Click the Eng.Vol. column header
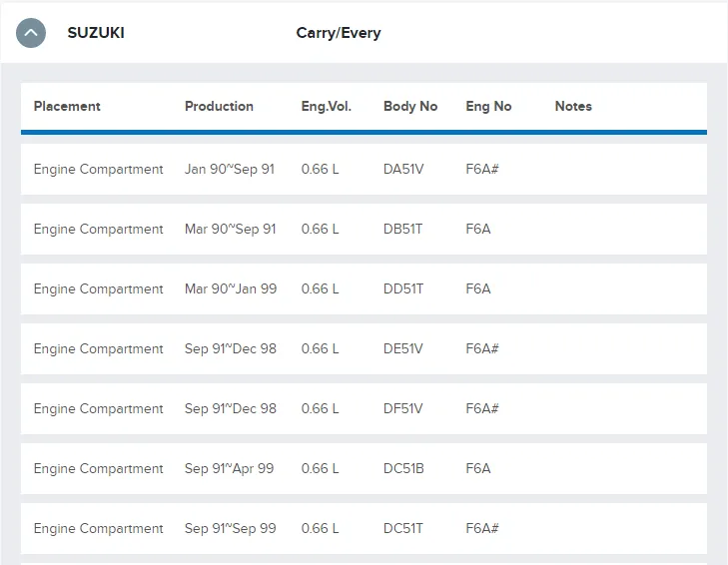 [327, 106]
